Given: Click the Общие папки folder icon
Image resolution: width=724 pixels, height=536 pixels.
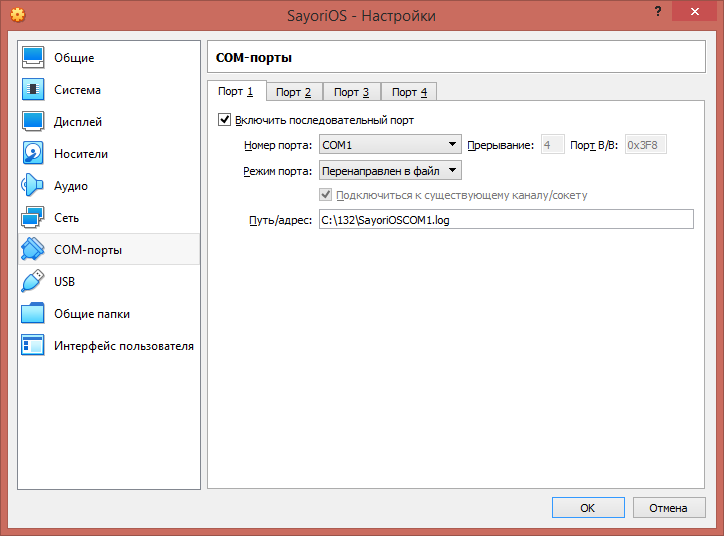Looking at the screenshot, I should [x=33, y=313].
